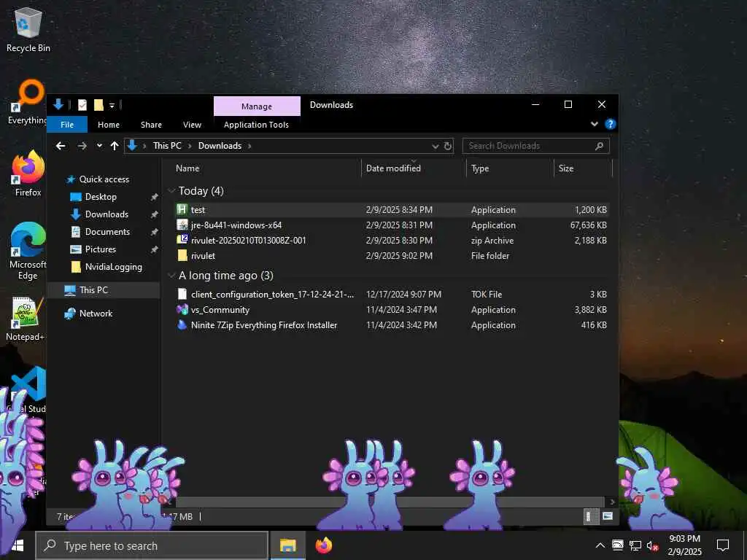Go to Desktop in the navigation pane
The image size is (747, 560).
pos(101,197)
